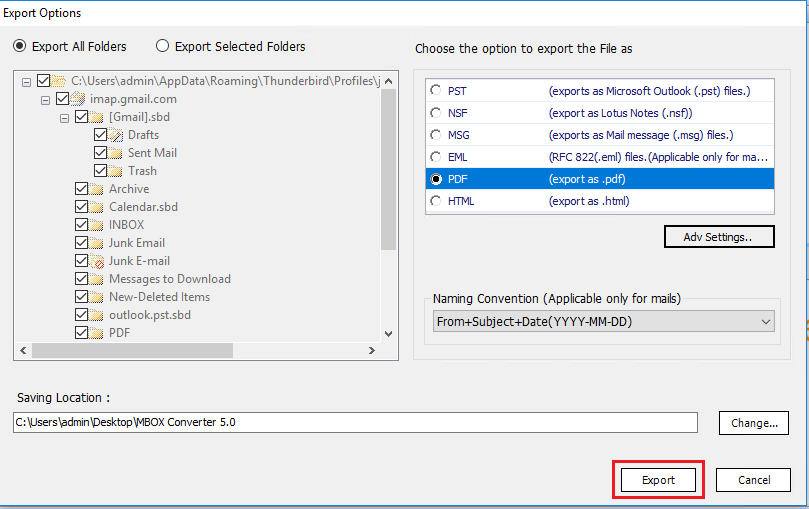
Task: Click the [Gmail].sbd folder icon
Action: [96, 117]
